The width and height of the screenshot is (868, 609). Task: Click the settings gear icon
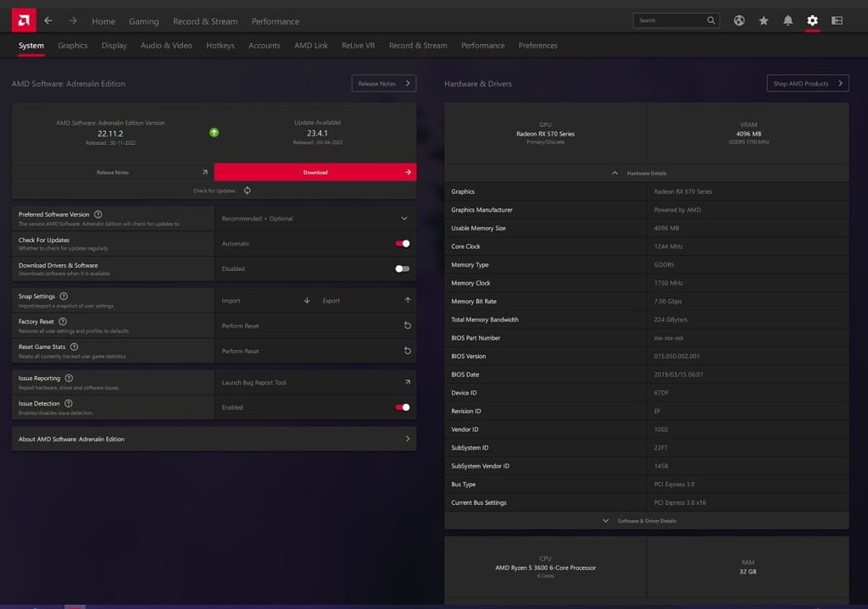pos(812,20)
